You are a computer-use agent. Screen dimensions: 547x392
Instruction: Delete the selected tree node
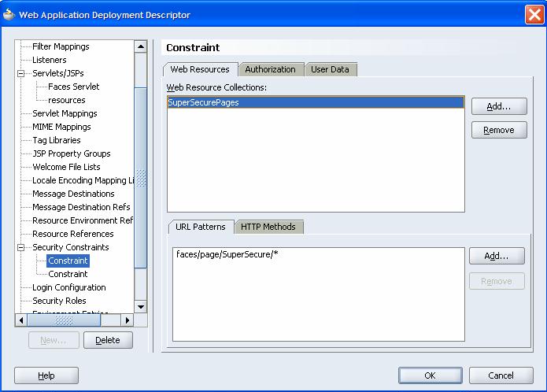coord(108,340)
